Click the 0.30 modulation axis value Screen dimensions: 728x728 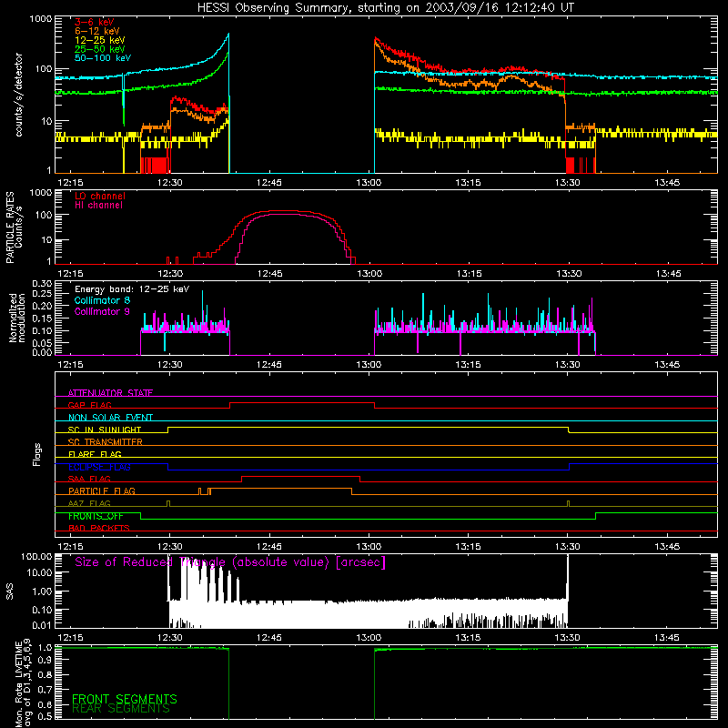[42, 284]
